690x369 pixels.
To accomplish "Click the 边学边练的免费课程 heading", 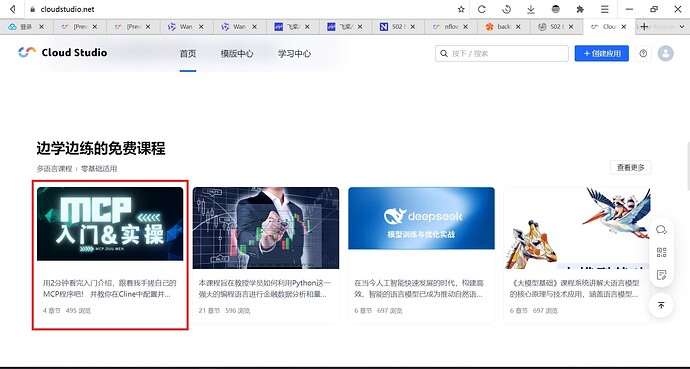I will coord(101,149).
